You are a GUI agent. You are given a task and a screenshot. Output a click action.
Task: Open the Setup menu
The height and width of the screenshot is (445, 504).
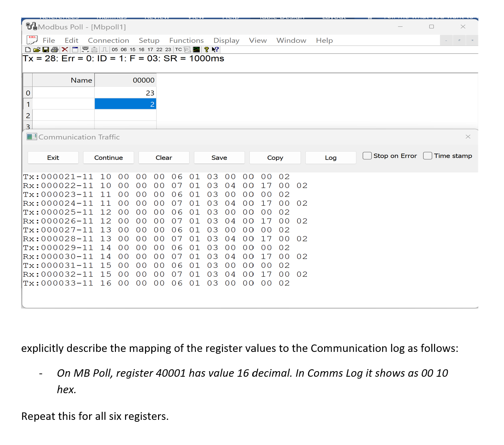[x=149, y=40]
